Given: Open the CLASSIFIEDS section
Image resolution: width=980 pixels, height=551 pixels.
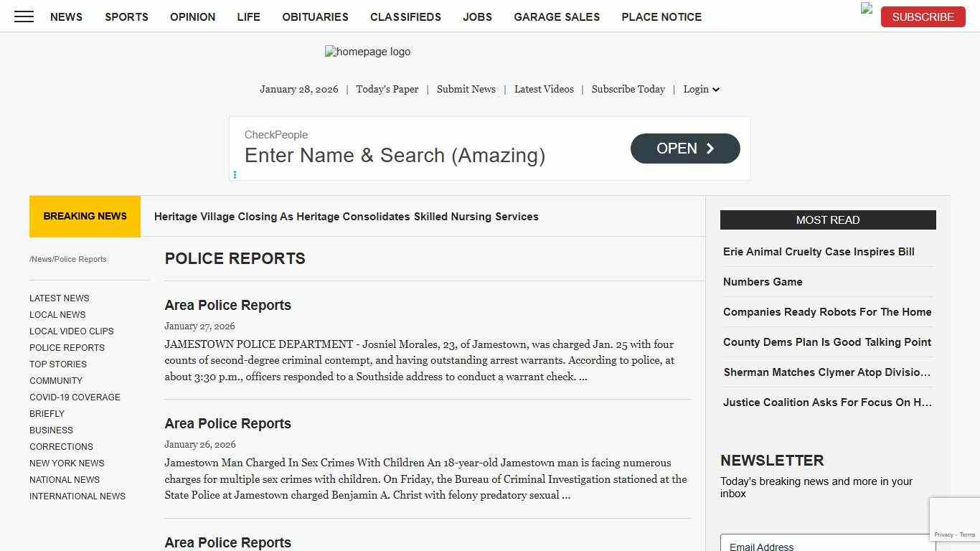Looking at the screenshot, I should click(x=405, y=17).
